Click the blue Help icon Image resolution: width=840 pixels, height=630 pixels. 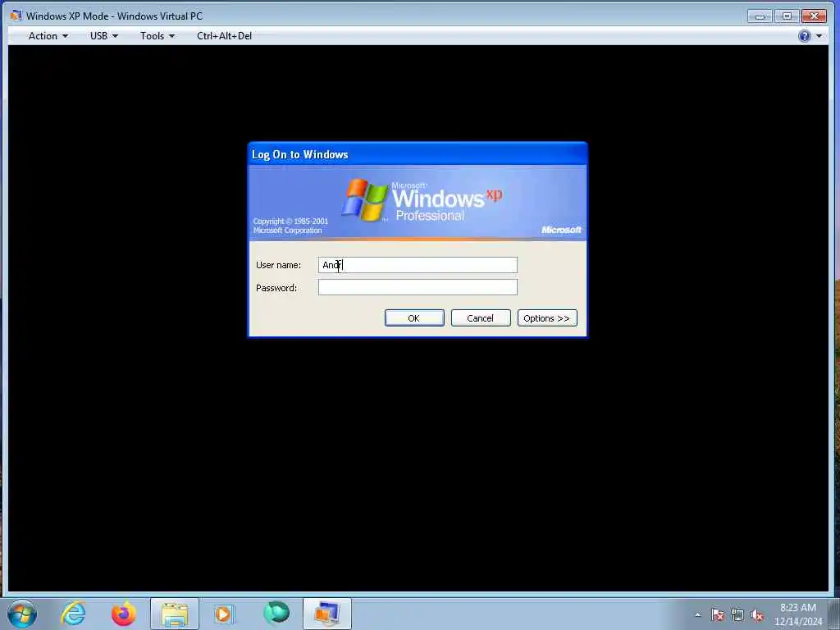pos(804,36)
